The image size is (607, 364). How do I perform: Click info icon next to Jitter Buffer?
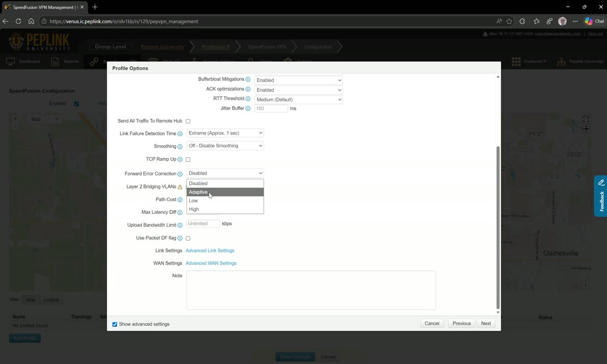click(248, 109)
